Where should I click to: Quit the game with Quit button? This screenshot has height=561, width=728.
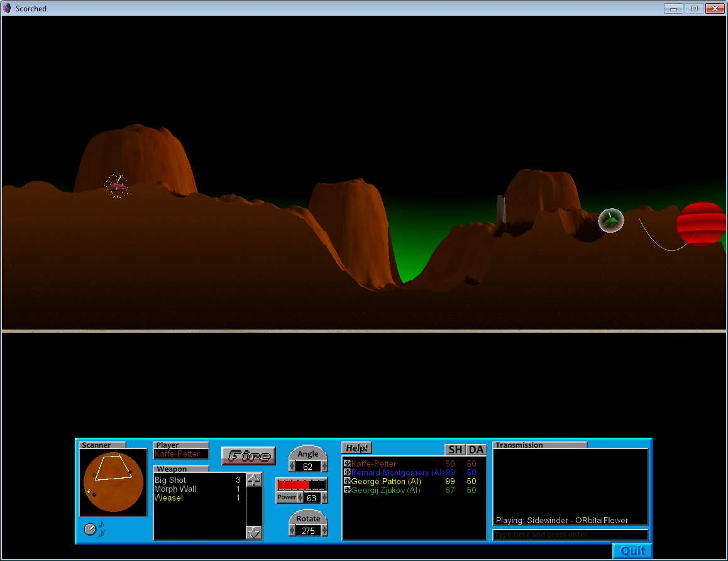[x=632, y=551]
